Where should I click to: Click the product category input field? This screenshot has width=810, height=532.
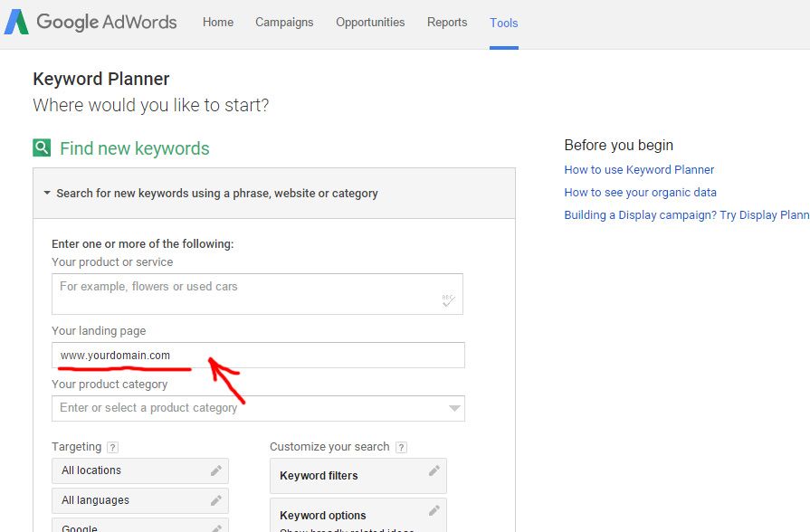click(x=258, y=408)
